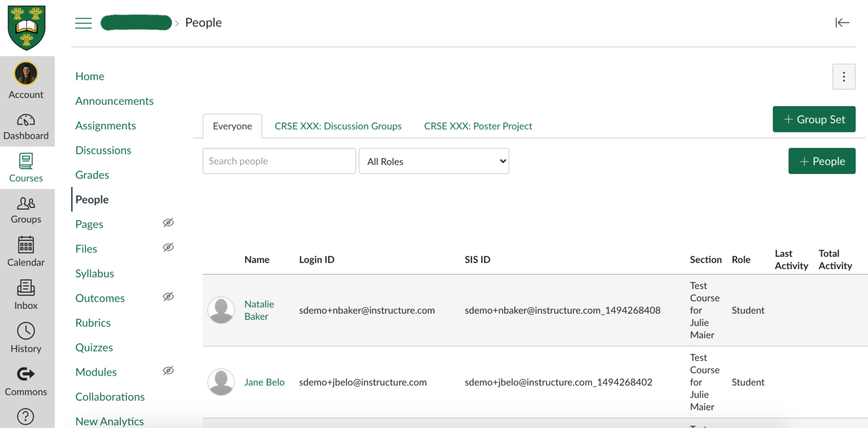
Task: Switch to the CRSE XXX: Discussion Groups tab
Action: (338, 126)
